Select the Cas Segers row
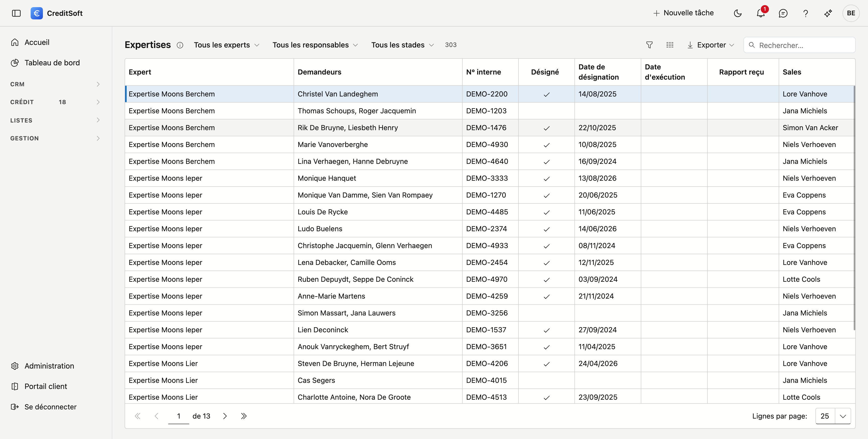 490,380
